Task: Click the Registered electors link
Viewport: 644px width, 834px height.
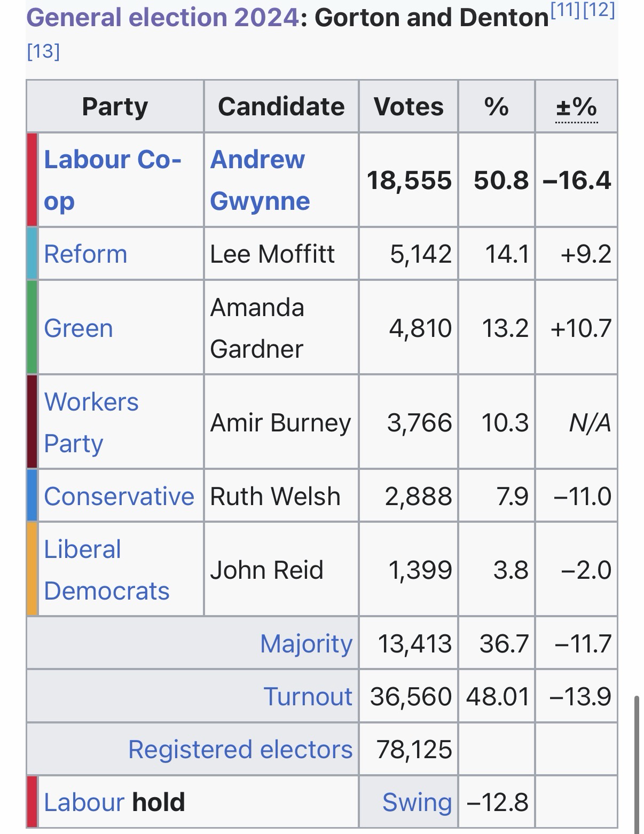Action: coord(240,750)
